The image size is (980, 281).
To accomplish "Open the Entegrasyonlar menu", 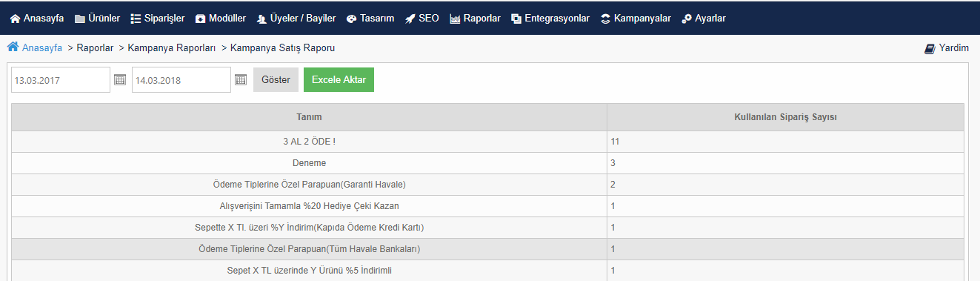I will [550, 18].
